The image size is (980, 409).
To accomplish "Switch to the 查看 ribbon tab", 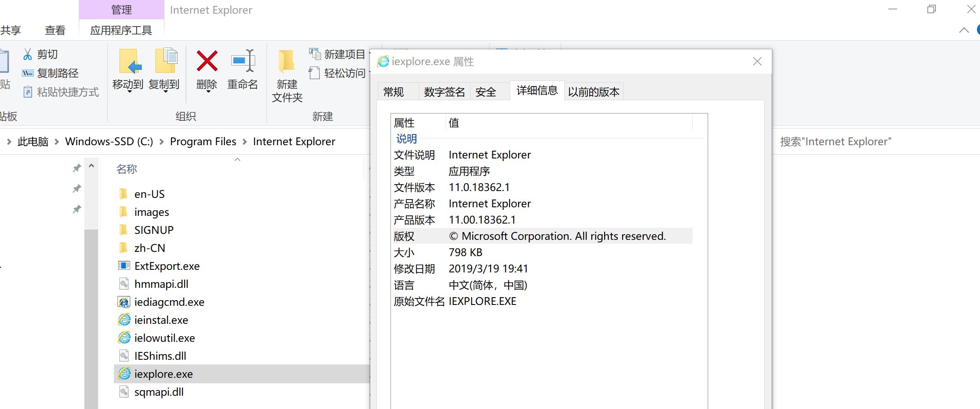I will coord(55,30).
